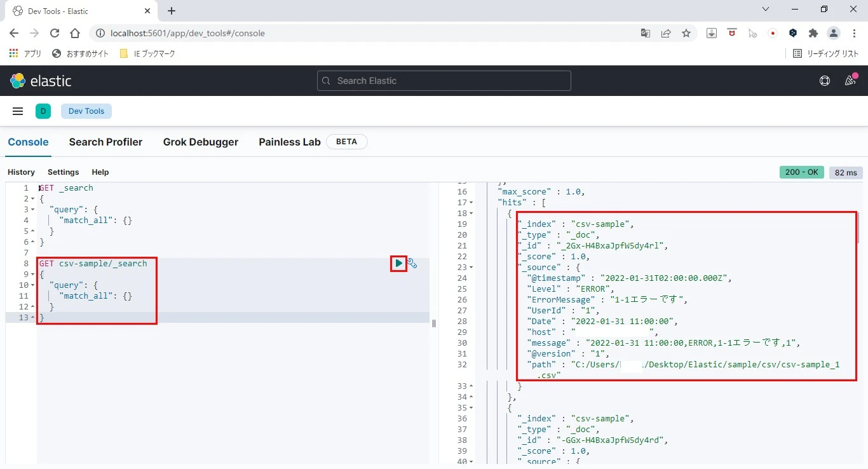868x469 pixels.
Task: Open Chrome profile avatar
Action: point(834,33)
